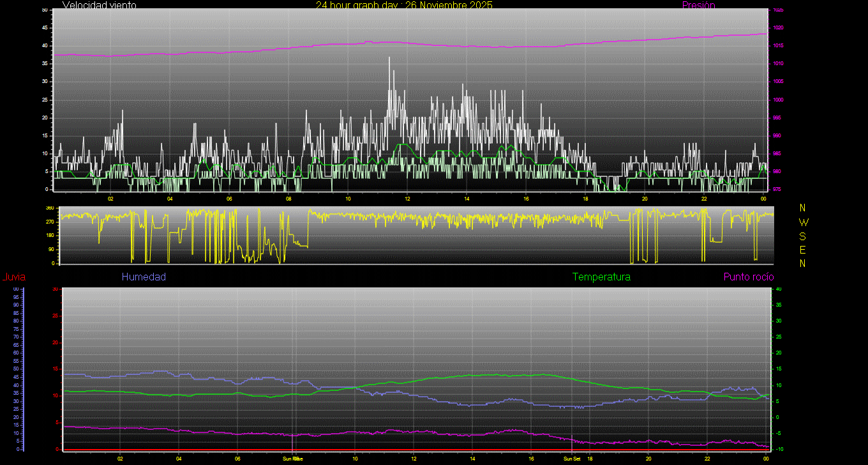
Task: Select the Punto rocío legend label
Action: (x=748, y=277)
